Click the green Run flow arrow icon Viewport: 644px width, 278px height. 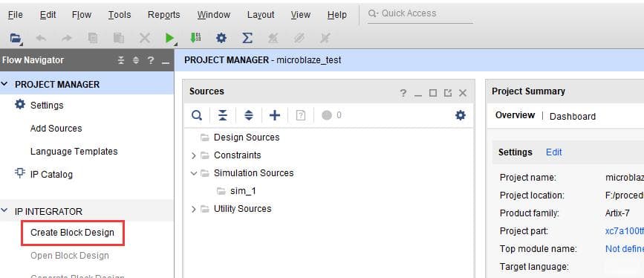[x=169, y=38]
